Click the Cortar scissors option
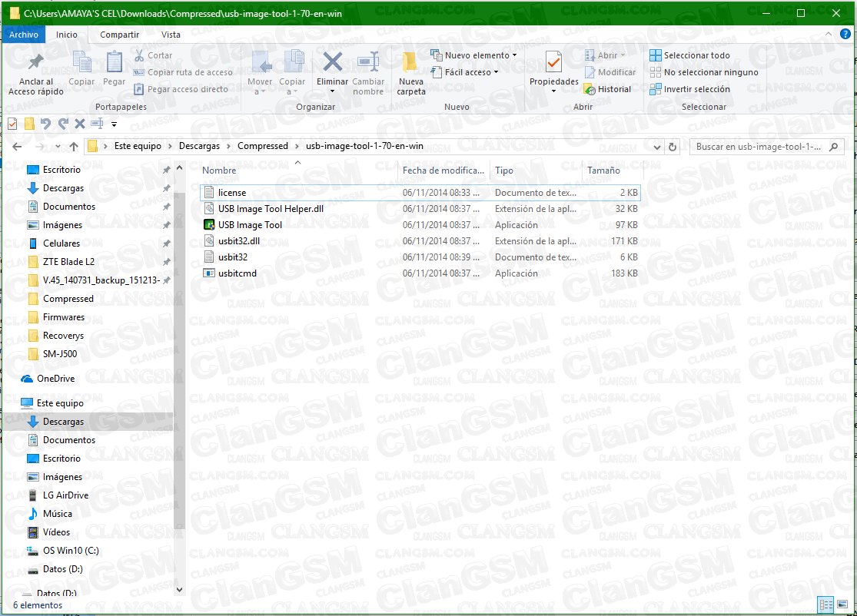 click(153, 55)
